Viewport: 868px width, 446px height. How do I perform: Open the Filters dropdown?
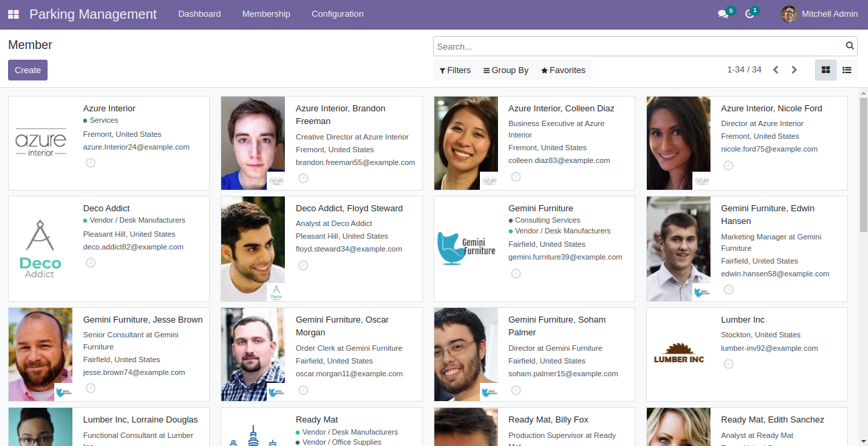tap(455, 70)
